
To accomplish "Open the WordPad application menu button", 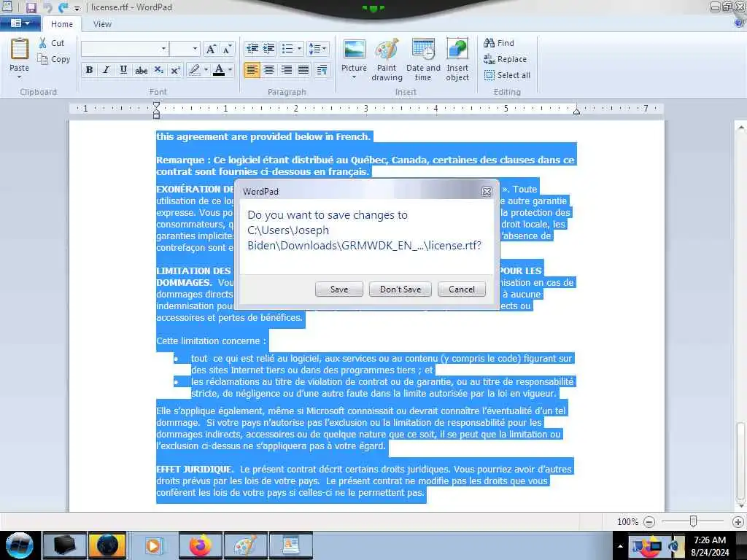I will pos(20,23).
